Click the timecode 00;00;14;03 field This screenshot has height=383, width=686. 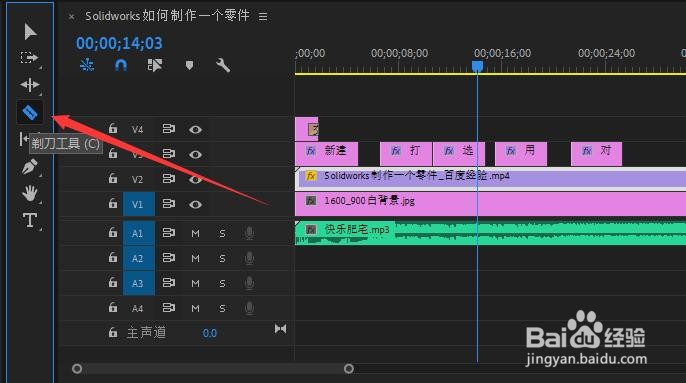pos(119,43)
